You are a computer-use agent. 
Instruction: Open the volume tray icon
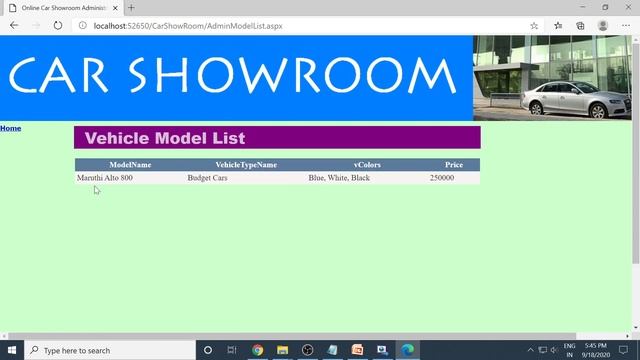[x=554, y=350]
